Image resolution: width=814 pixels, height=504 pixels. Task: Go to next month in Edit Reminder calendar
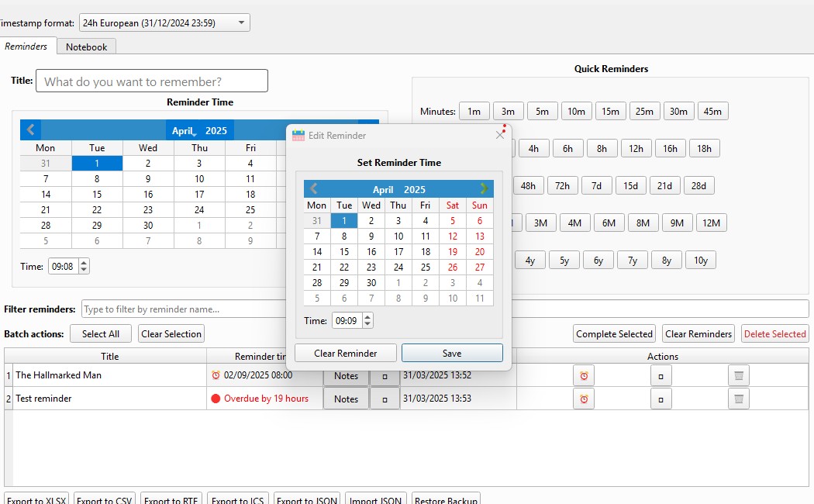(484, 188)
